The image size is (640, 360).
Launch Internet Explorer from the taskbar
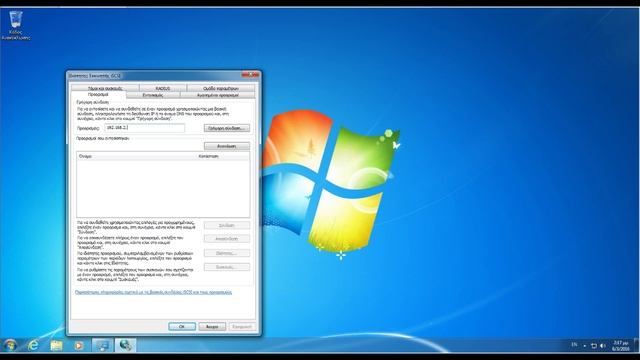[x=33, y=346]
